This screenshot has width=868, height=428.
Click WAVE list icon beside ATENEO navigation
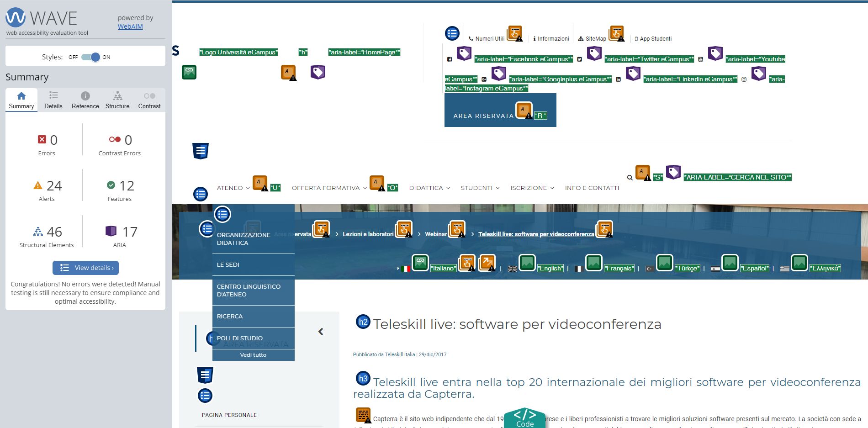point(201,194)
